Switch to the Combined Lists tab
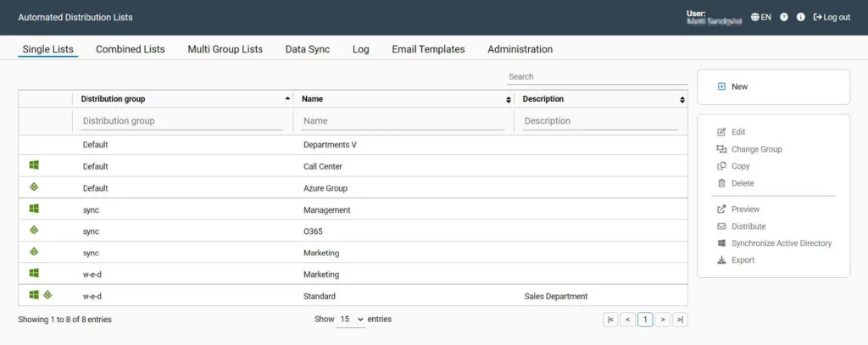The image size is (868, 345). tap(130, 49)
